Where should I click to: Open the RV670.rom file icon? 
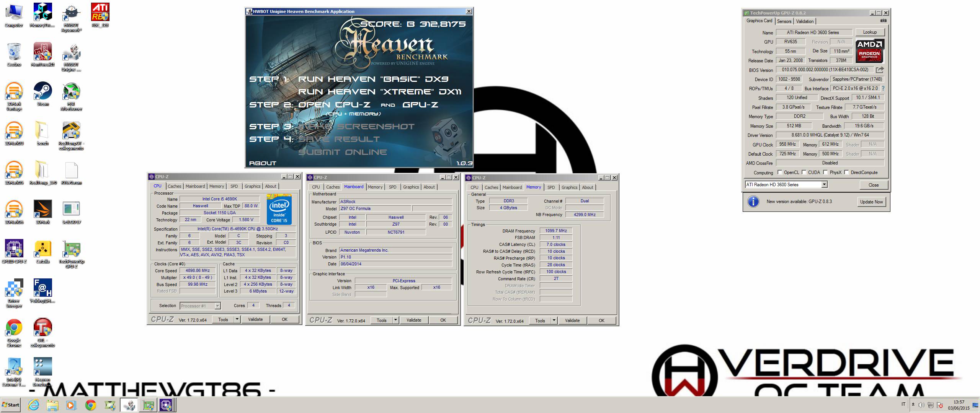pos(71,173)
